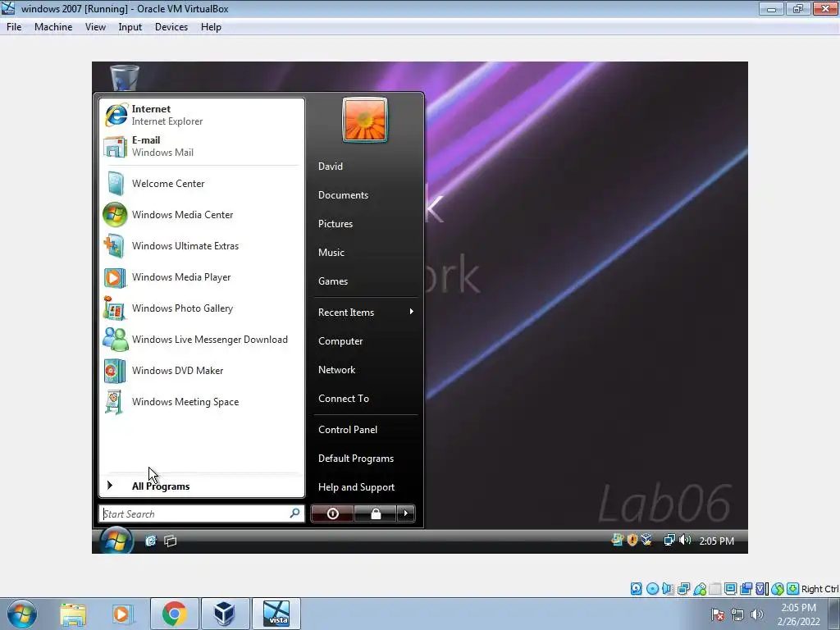Open Windows Live Messenger Download
The image size is (840, 630).
(x=202, y=339)
